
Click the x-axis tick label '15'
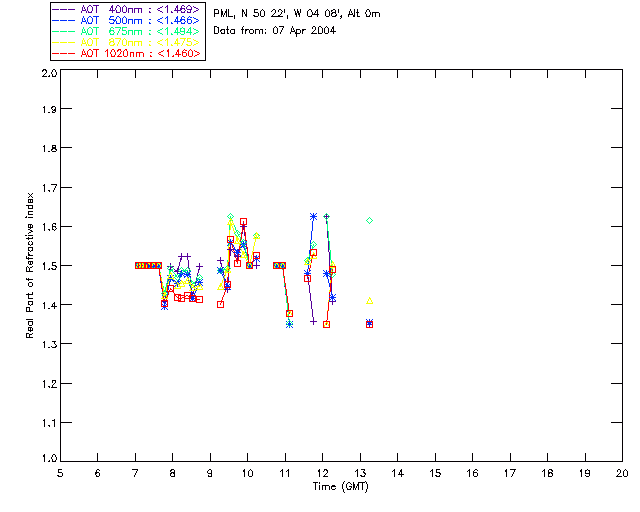435,473
